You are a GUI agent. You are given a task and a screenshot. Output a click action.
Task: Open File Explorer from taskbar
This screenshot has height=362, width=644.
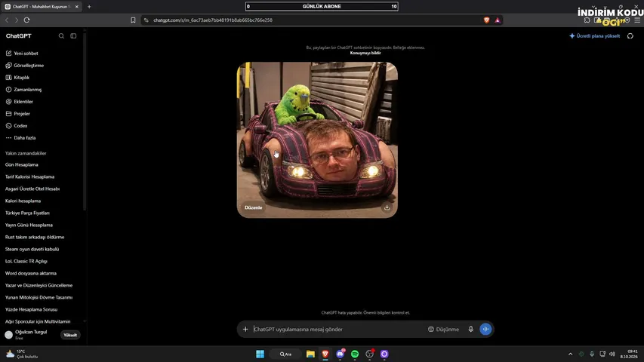pos(310,354)
